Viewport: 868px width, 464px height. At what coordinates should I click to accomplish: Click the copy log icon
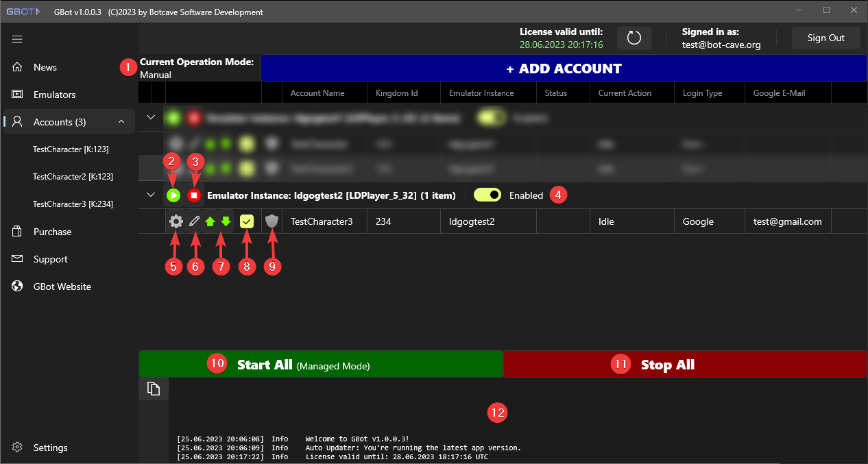pos(154,389)
